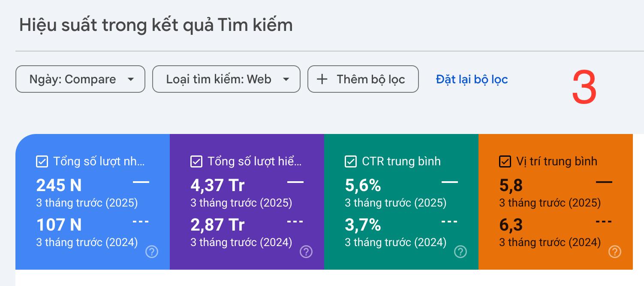Select the orange 5,8 average position card
This screenshot has height=286, width=644.
click(x=556, y=202)
